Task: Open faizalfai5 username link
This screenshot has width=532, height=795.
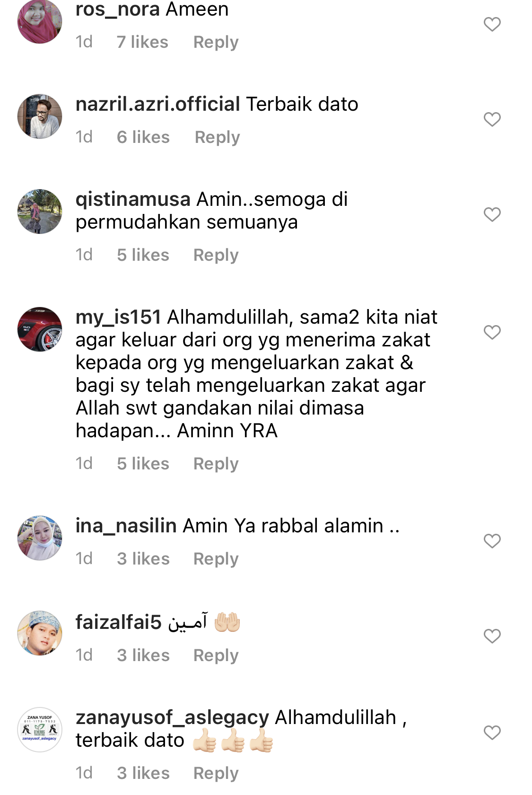Action: [x=119, y=622]
